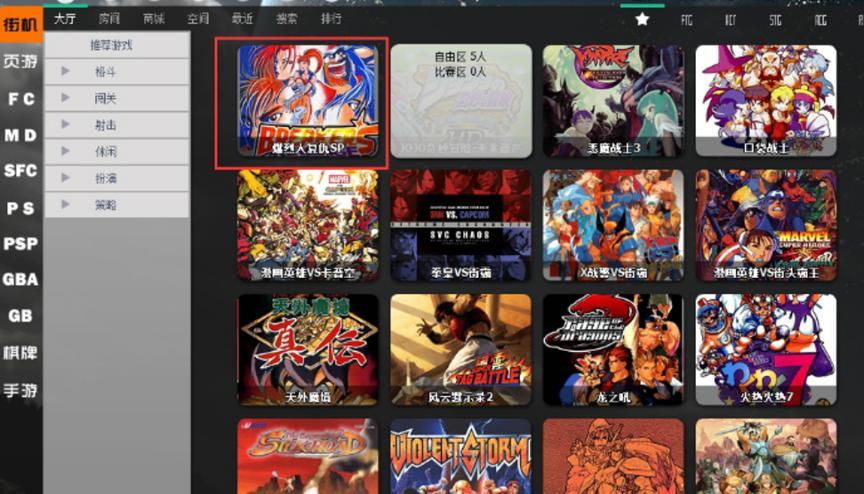
Task: Select the SFC platform in sidebar
Action: (20, 171)
